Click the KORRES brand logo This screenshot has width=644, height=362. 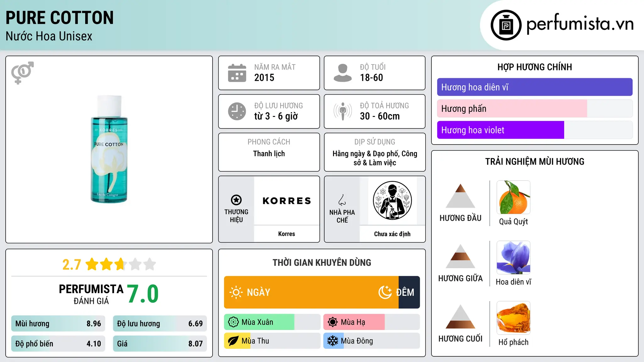coord(287,201)
